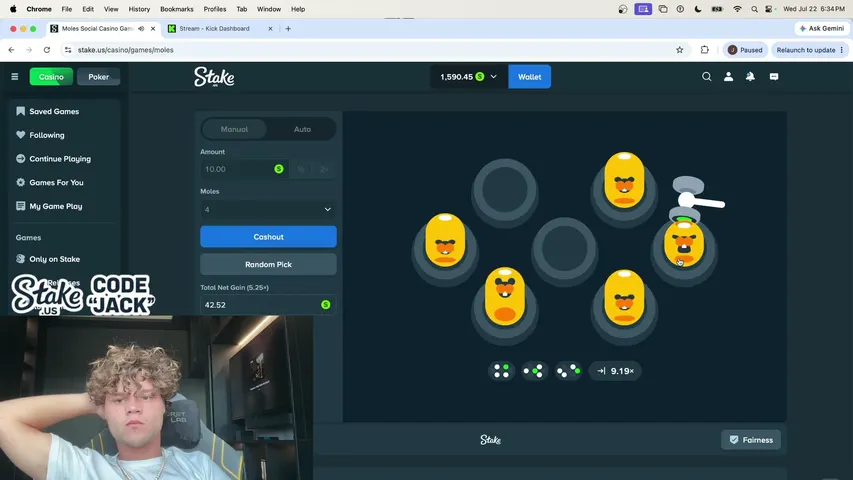Click the second round history chip
The width and height of the screenshot is (853, 480).
coord(534,371)
